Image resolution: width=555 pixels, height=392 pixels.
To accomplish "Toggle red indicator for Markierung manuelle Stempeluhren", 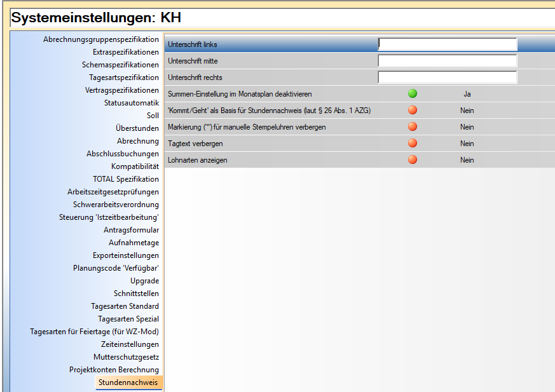I will 413,127.
